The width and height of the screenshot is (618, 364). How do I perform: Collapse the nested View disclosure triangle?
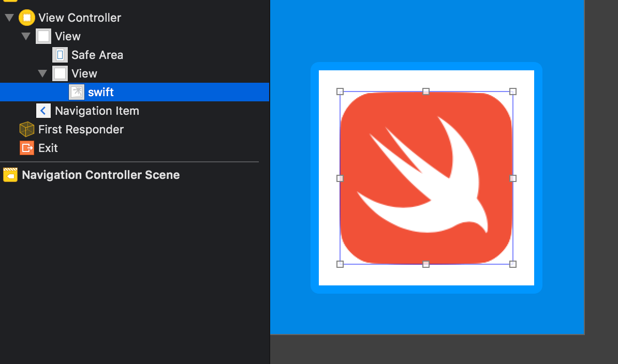pyautogui.click(x=42, y=73)
